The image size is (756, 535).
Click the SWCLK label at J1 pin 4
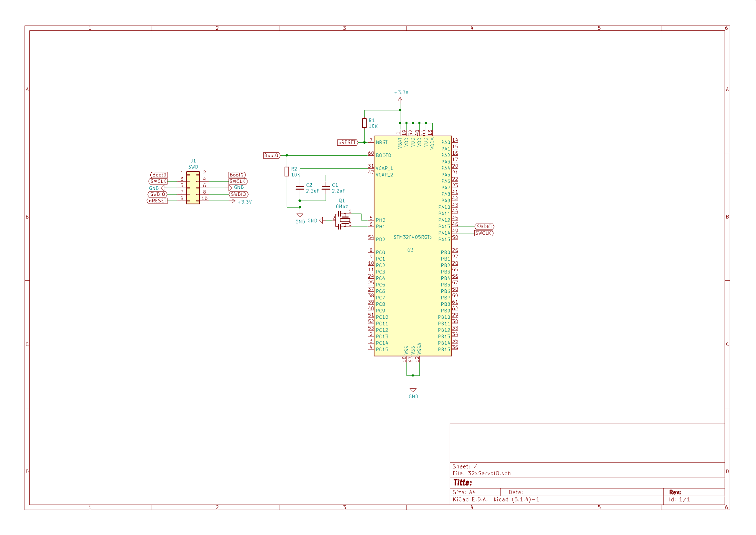pos(238,181)
